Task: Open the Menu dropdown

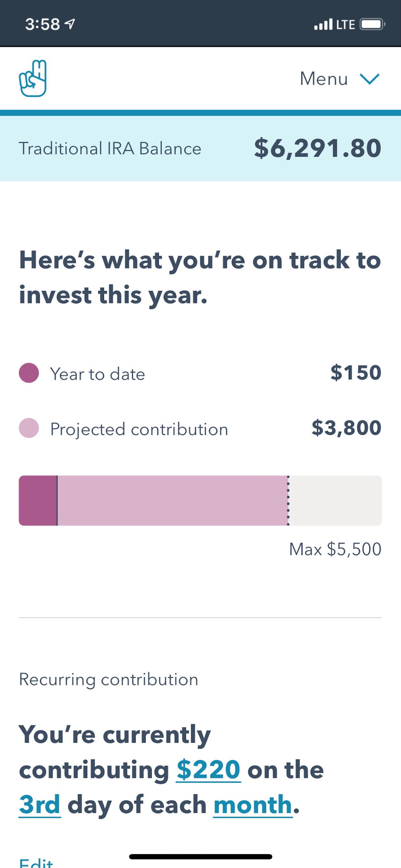Action: pos(339,79)
